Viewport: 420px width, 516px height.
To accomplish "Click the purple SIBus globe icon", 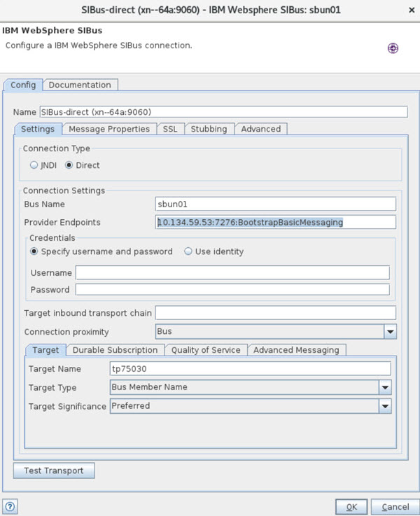I will pos(393,48).
